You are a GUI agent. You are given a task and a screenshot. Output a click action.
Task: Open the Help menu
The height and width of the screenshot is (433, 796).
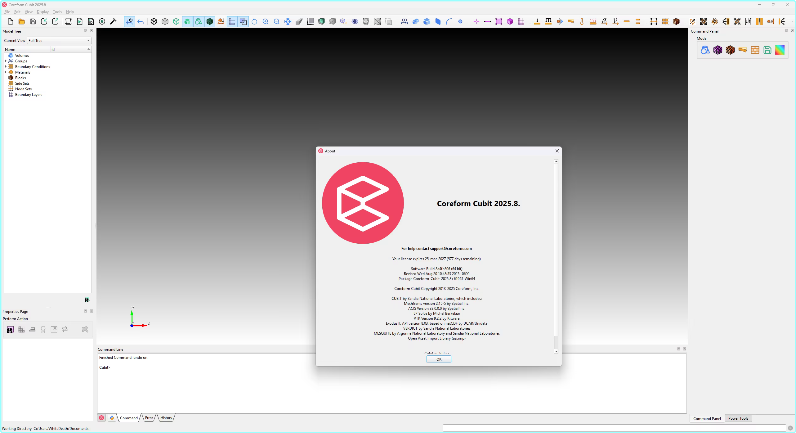pos(70,12)
